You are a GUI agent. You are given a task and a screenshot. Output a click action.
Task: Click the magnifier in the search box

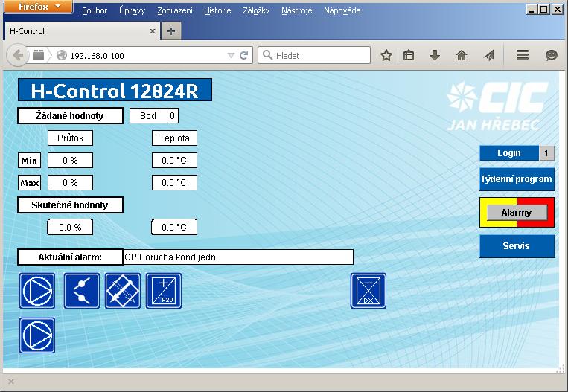pyautogui.click(x=267, y=55)
